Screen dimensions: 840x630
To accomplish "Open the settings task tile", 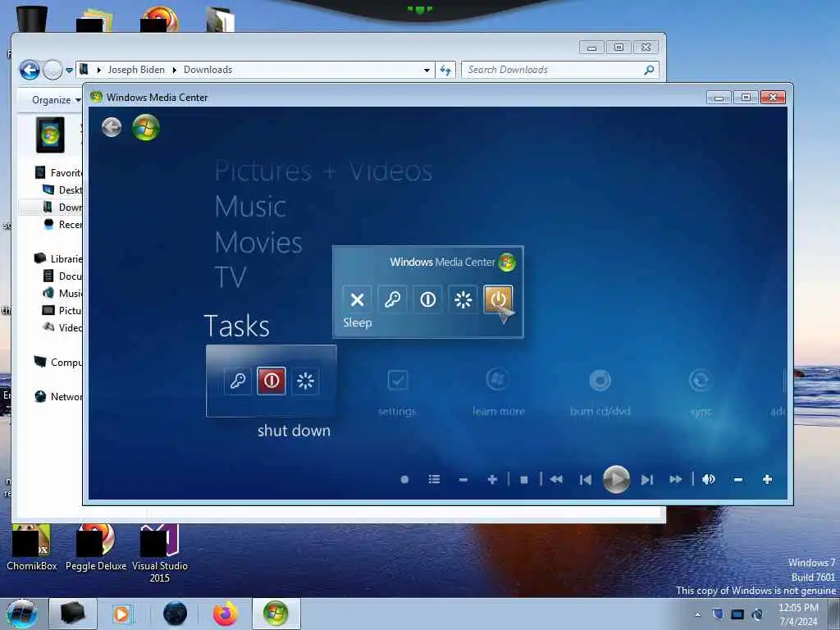I will pos(397,393).
